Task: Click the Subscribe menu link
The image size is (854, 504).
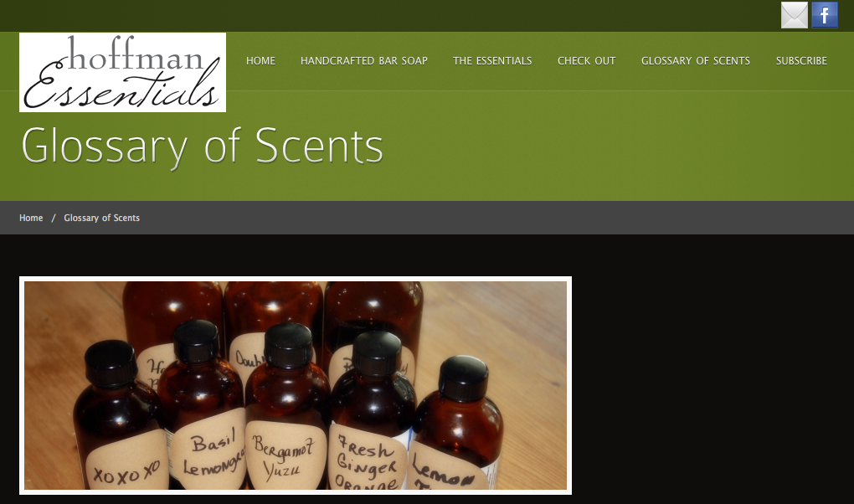Action: point(801,60)
